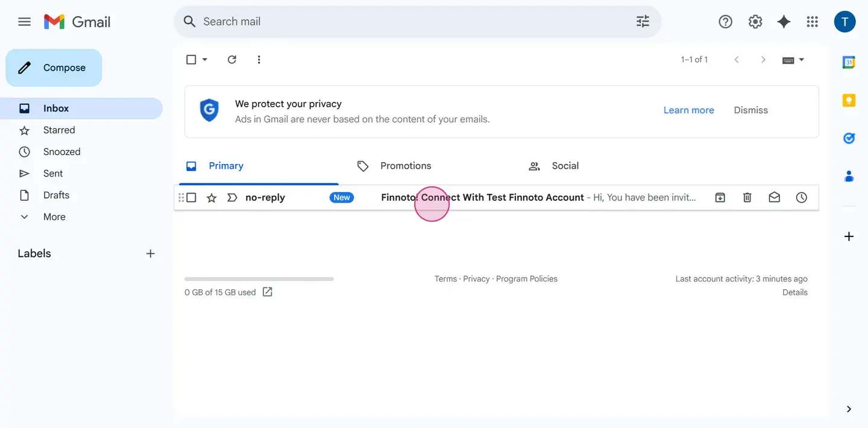
Task: Open storage management external link icon
Action: [268, 292]
